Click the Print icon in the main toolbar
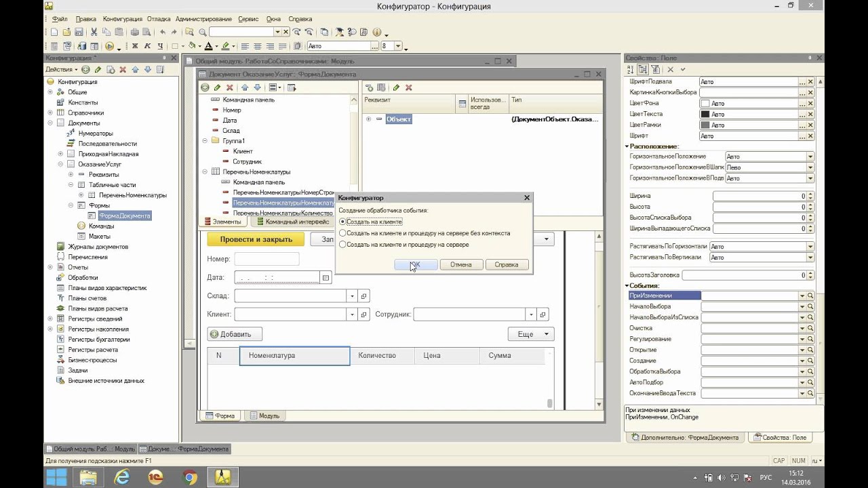 pos(134,32)
